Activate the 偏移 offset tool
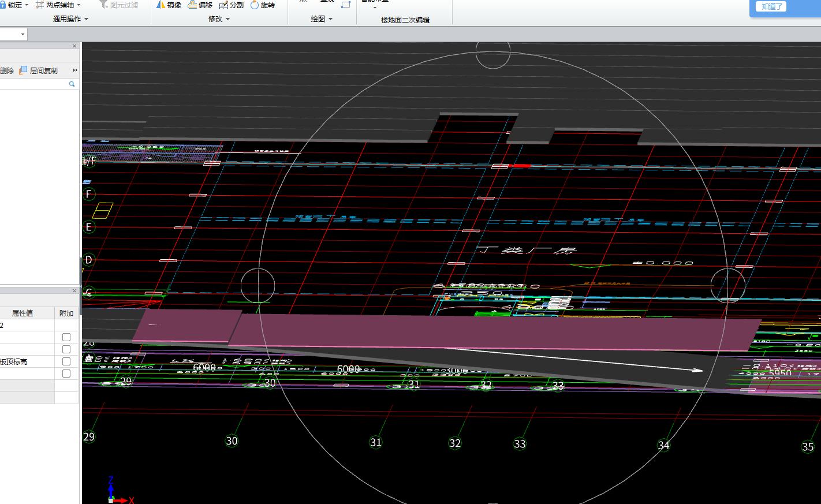The height and width of the screenshot is (504, 821). point(200,5)
